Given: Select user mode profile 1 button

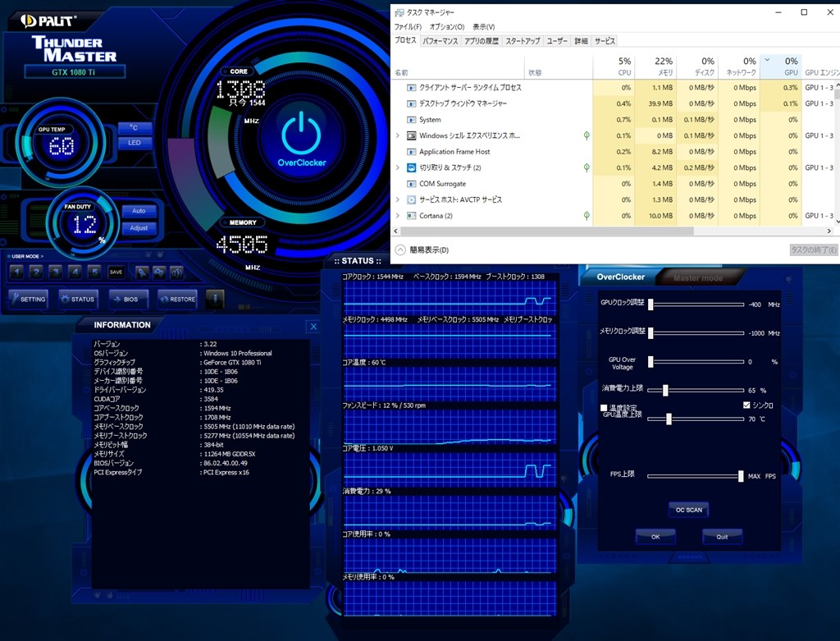Looking at the screenshot, I should tap(16, 272).
